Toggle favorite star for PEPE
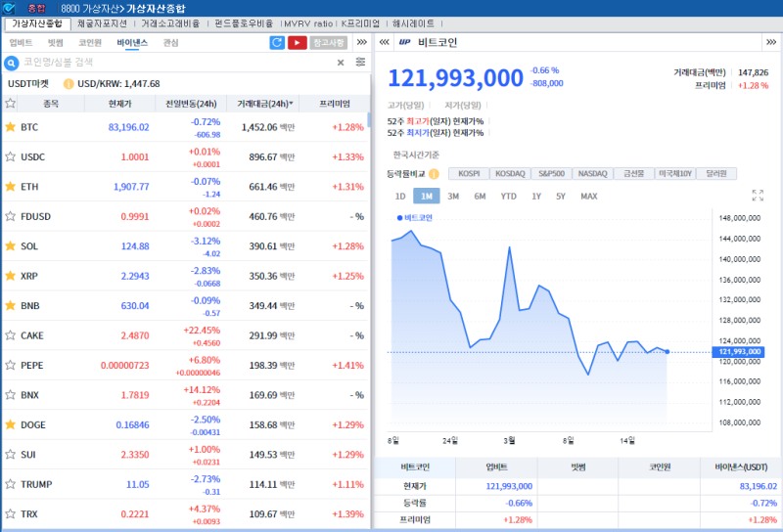 [x=10, y=365]
